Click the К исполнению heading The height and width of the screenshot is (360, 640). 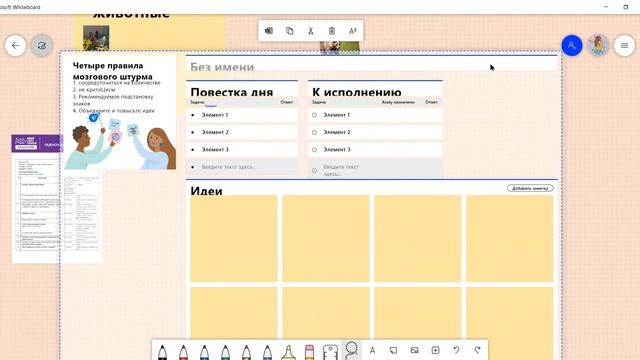(357, 92)
